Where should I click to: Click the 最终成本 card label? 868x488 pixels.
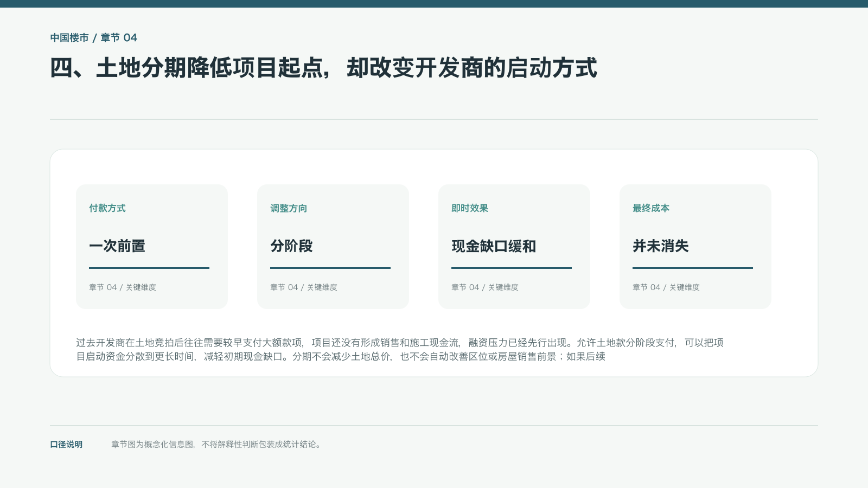pyautogui.click(x=651, y=208)
